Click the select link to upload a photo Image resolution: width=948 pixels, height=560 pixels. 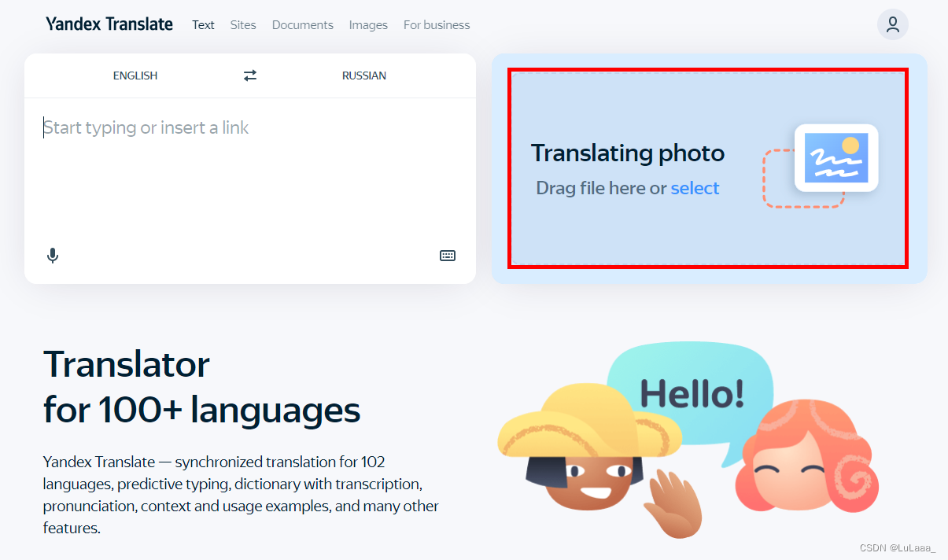coord(695,188)
